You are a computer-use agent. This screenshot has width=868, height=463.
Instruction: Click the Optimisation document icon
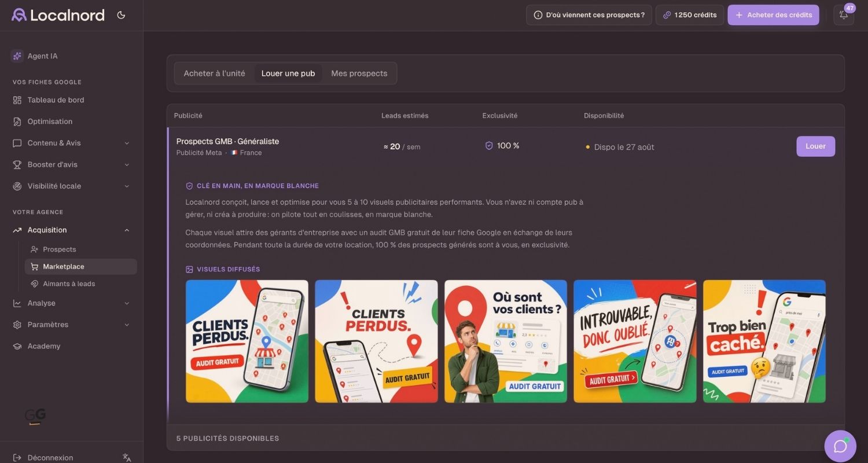point(17,122)
